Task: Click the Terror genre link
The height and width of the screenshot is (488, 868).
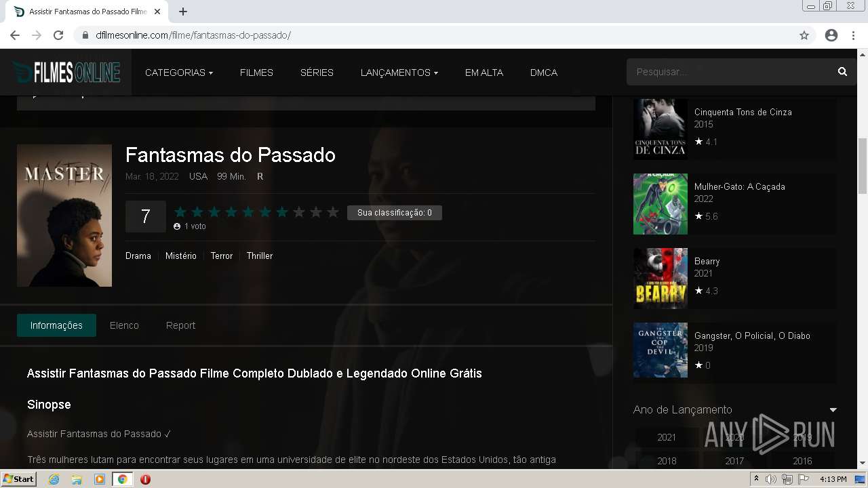Action: point(222,256)
